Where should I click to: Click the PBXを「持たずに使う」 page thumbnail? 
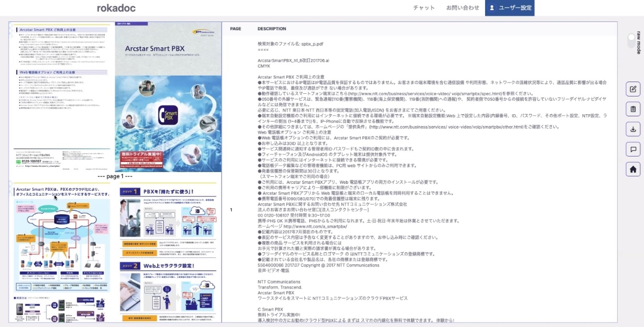click(x=168, y=252)
